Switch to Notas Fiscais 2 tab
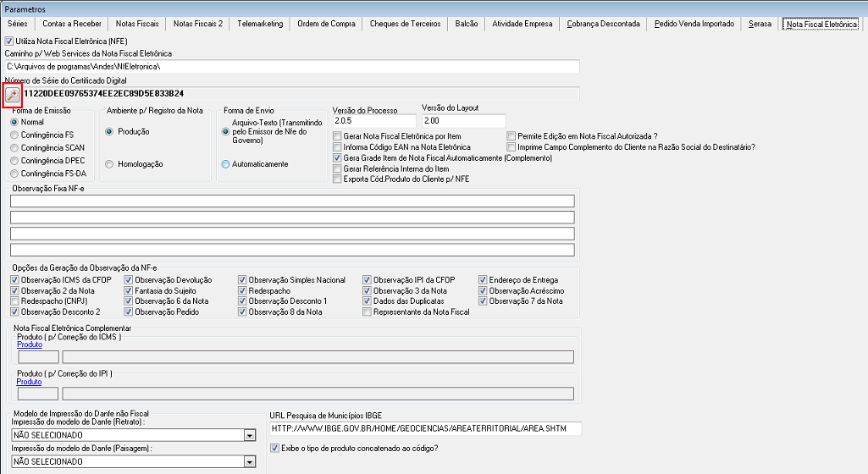868x474 pixels. click(198, 24)
